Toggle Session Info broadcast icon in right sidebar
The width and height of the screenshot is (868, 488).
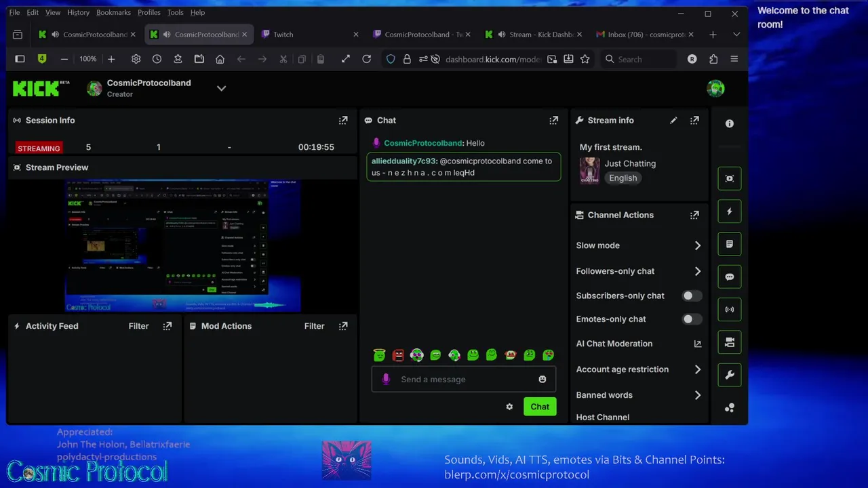(x=730, y=309)
